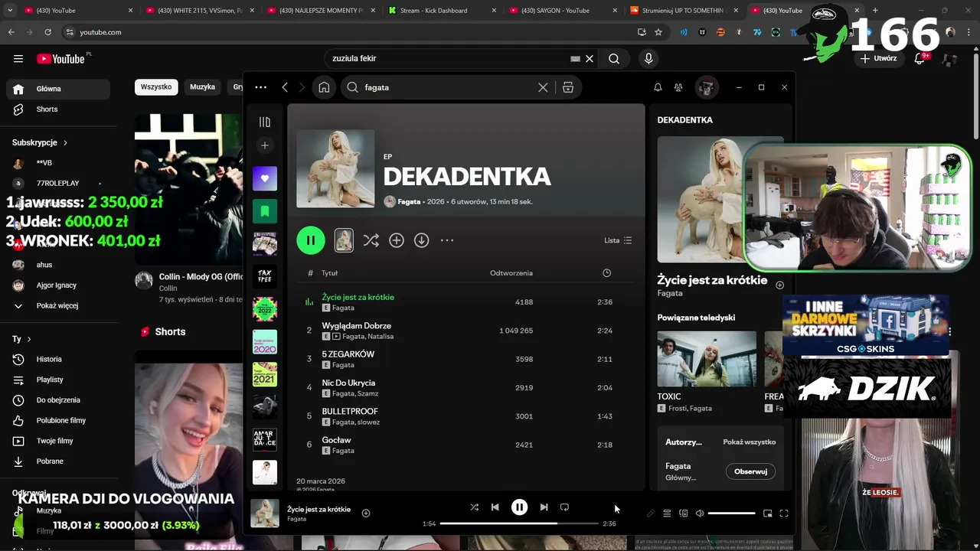Screen dimensions: 980x551
Task: Expand the Ty section in YouTube sidebar
Action: click(x=21, y=338)
